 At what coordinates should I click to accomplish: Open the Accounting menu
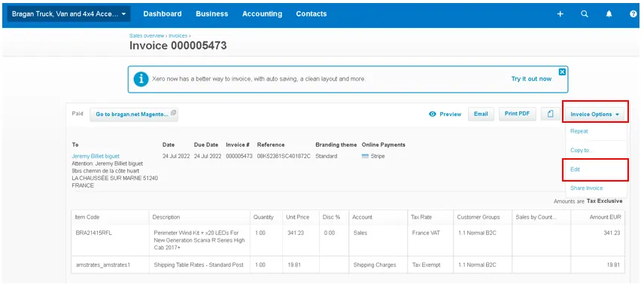pos(262,14)
